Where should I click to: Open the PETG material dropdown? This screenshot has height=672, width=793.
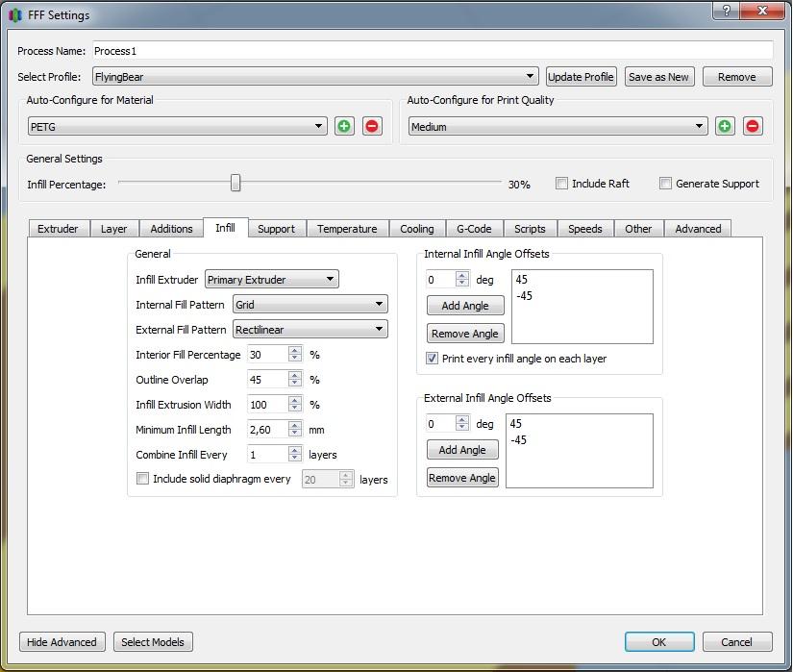[178, 126]
